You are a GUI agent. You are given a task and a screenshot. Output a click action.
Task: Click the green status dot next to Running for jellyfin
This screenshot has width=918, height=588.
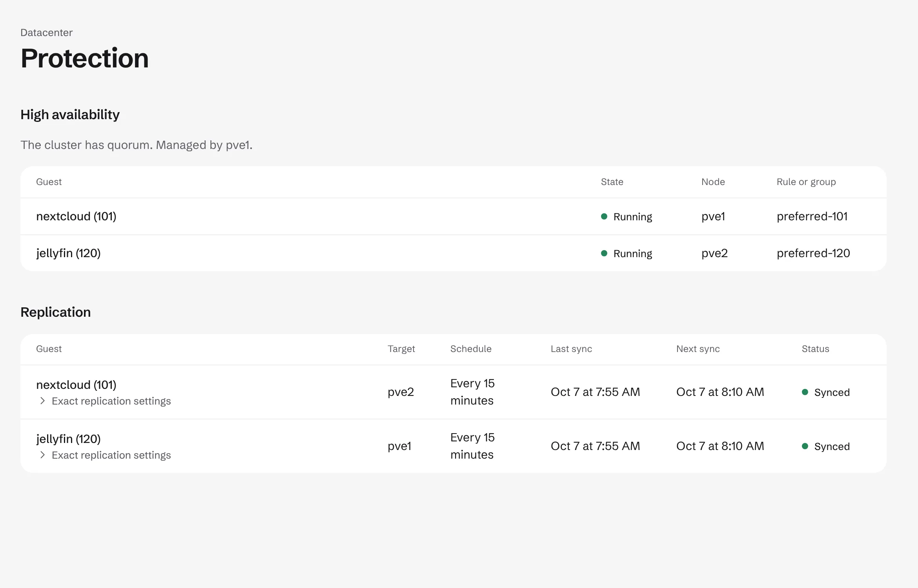click(604, 253)
